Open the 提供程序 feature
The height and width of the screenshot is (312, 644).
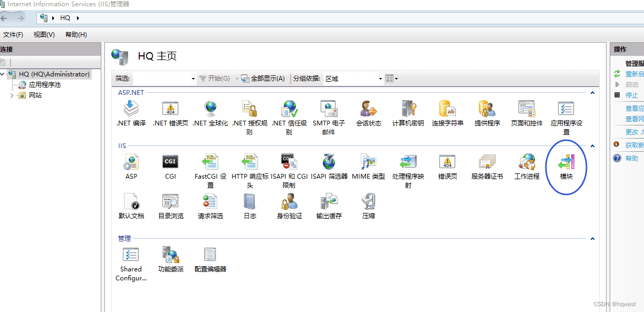(487, 114)
